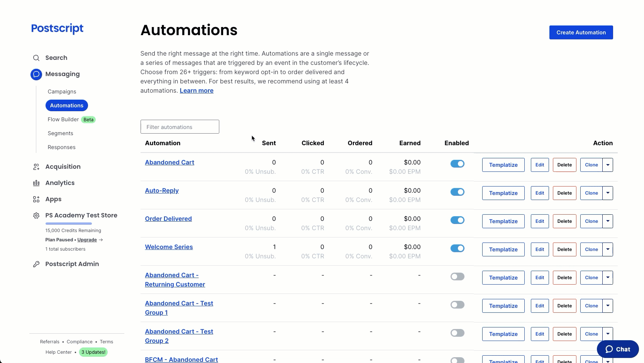Enable Abandoned Cart - Returning Customer toggle
The width and height of the screenshot is (644, 363).
458,276
